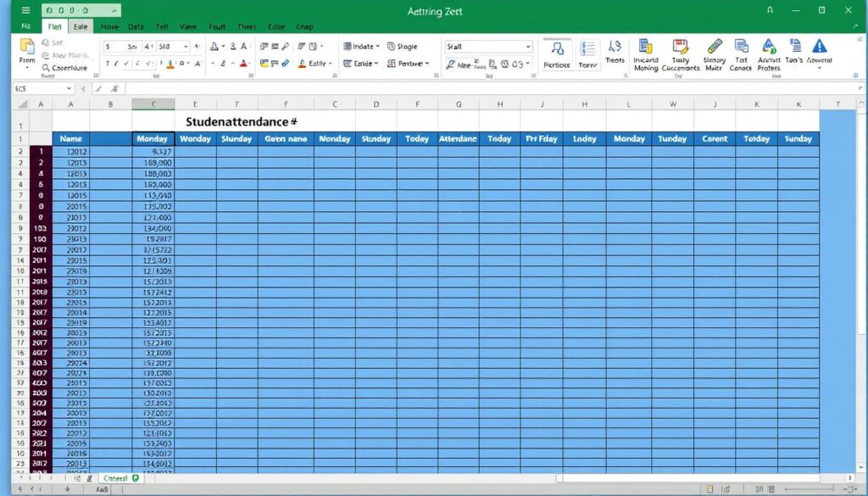Screen dimensions: 868x496
Task: Switch to the Eale ribbon tab
Action: coord(81,26)
